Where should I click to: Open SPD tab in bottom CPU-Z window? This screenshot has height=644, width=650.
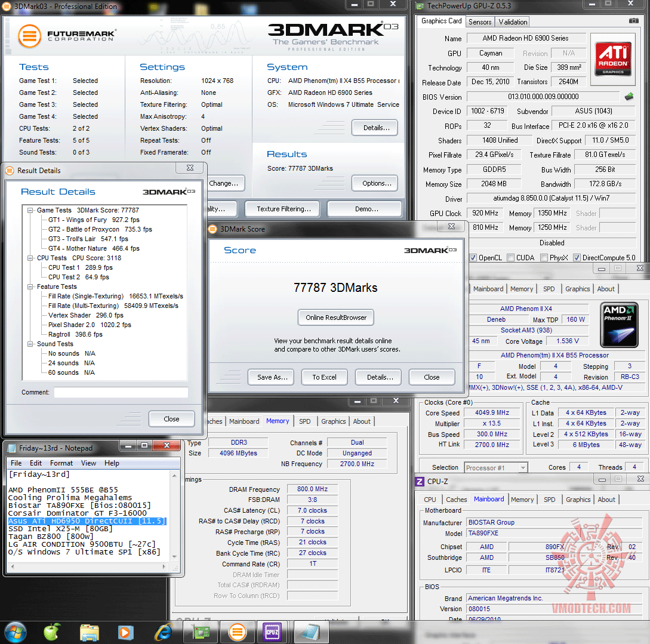[549, 500]
